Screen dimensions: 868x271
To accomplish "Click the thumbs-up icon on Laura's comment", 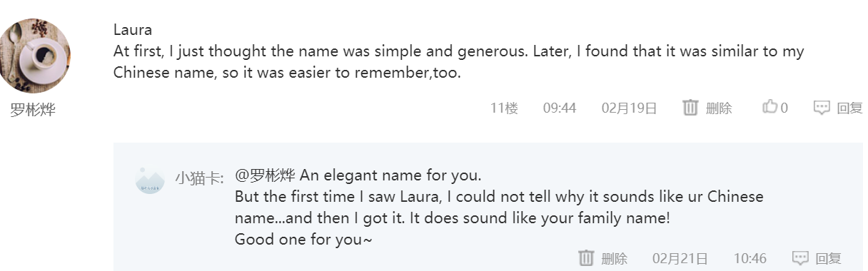I will (x=769, y=107).
